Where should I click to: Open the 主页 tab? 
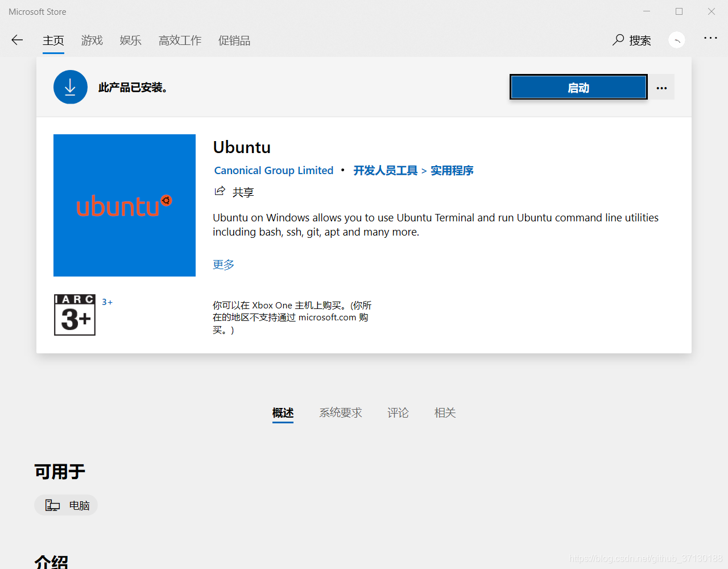click(x=53, y=40)
